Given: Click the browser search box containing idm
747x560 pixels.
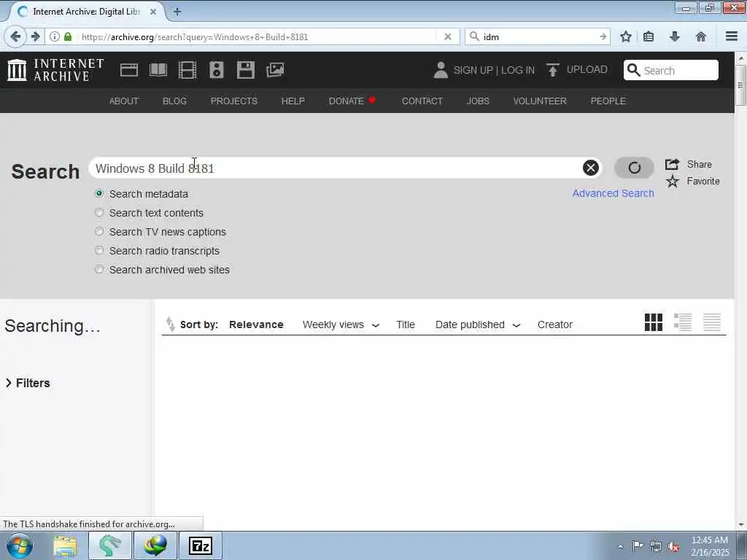Looking at the screenshot, I should point(538,36).
